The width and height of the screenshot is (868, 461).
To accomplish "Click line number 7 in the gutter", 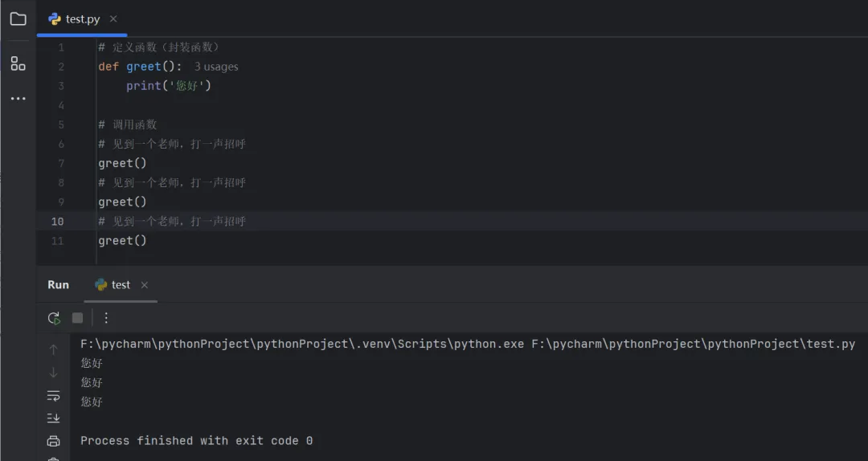I will click(x=61, y=163).
